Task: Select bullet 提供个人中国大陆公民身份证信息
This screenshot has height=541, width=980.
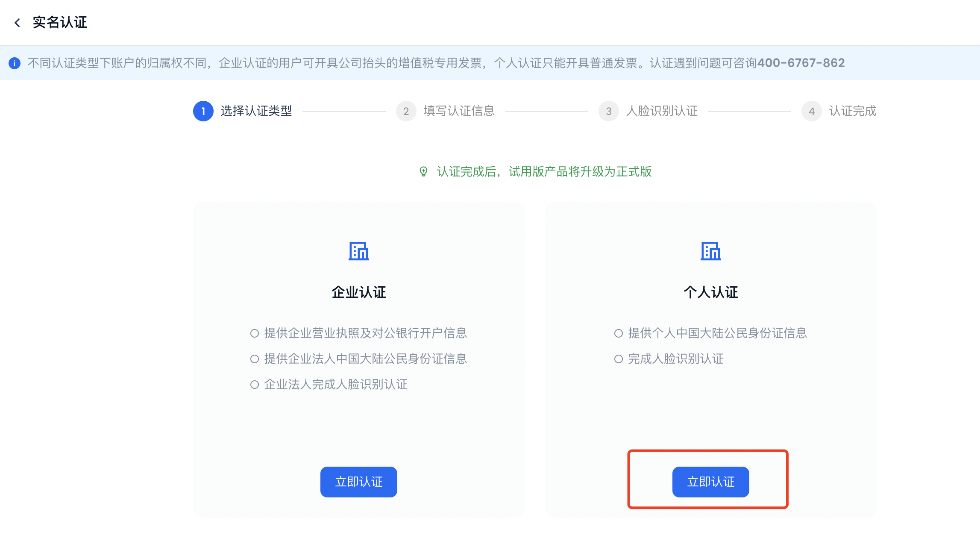Action: (619, 333)
